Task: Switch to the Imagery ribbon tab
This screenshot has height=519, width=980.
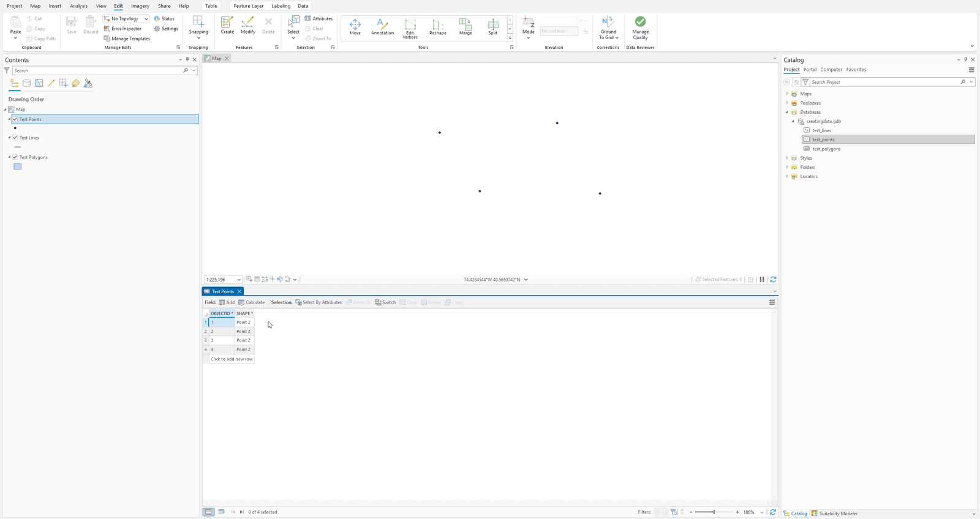Action: (x=140, y=6)
